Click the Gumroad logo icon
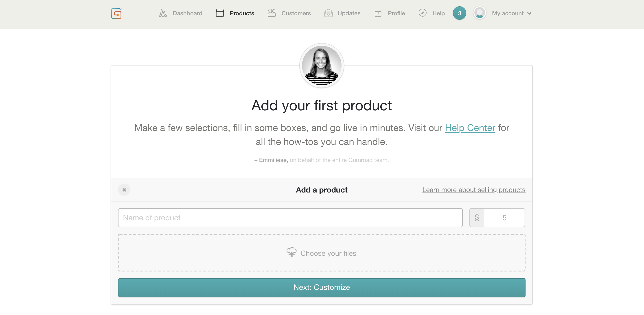 116,13
